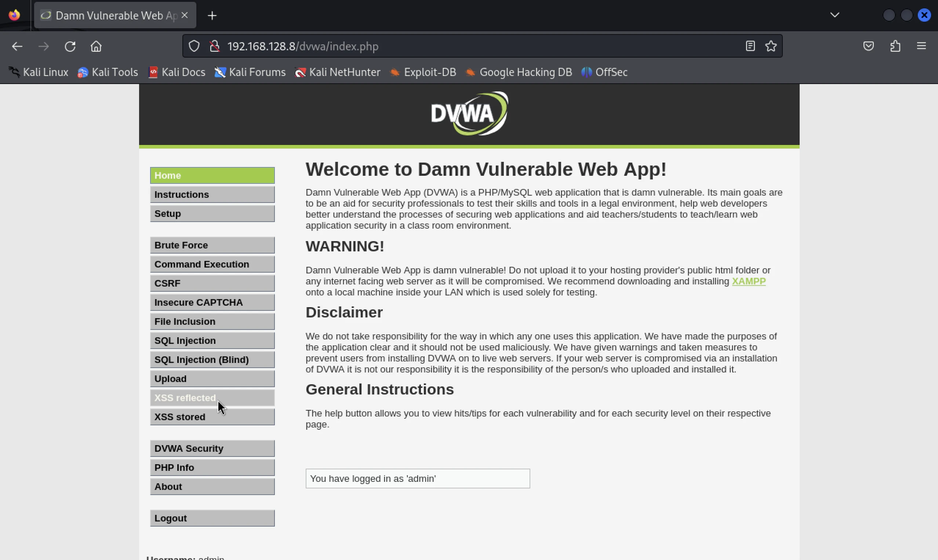Click the Disclaimer heading

click(x=344, y=312)
